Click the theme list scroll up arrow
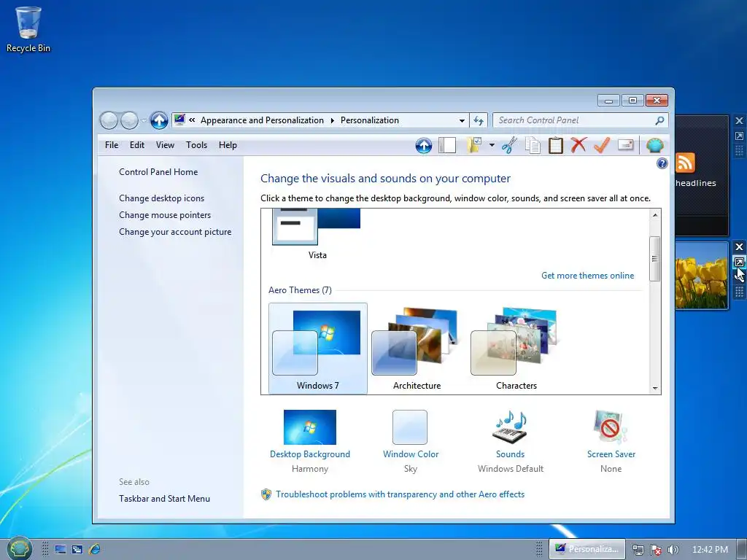The image size is (747, 560). [655, 215]
